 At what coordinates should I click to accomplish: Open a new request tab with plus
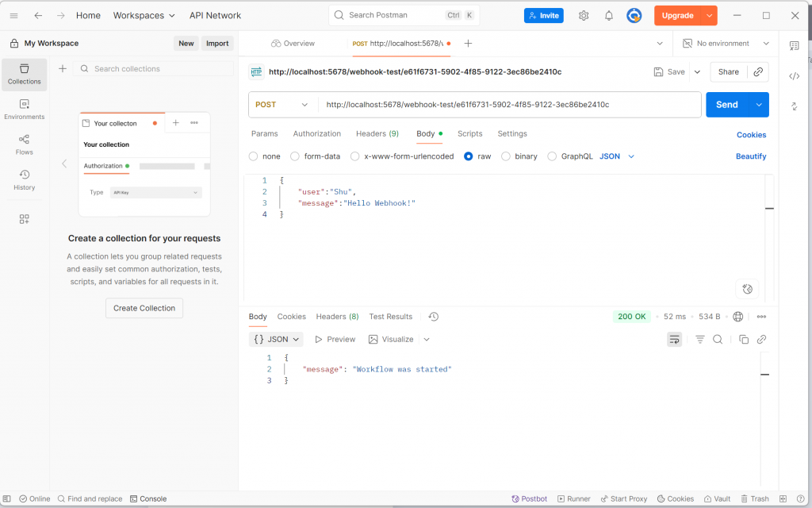point(468,44)
